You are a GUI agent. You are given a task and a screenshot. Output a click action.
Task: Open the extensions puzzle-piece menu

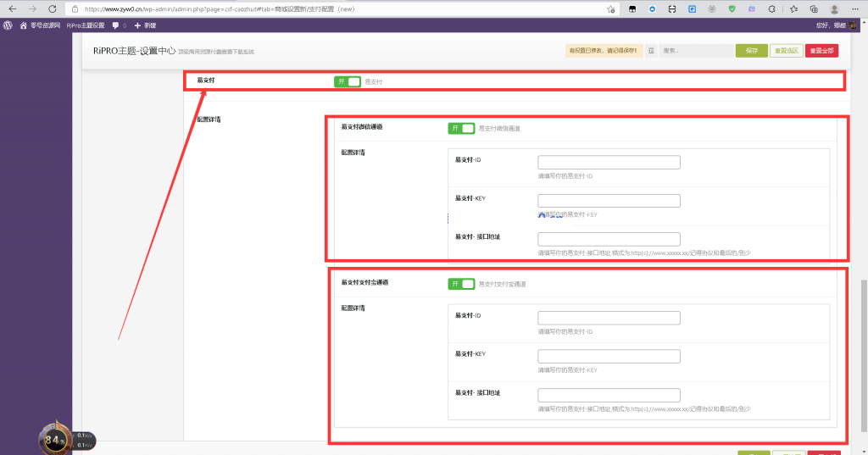coord(771,8)
